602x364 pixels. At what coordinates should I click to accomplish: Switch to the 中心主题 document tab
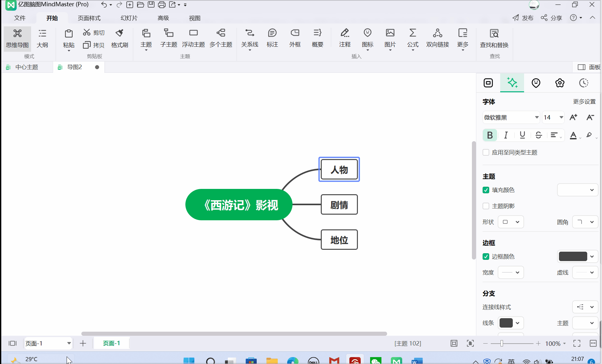(x=27, y=67)
